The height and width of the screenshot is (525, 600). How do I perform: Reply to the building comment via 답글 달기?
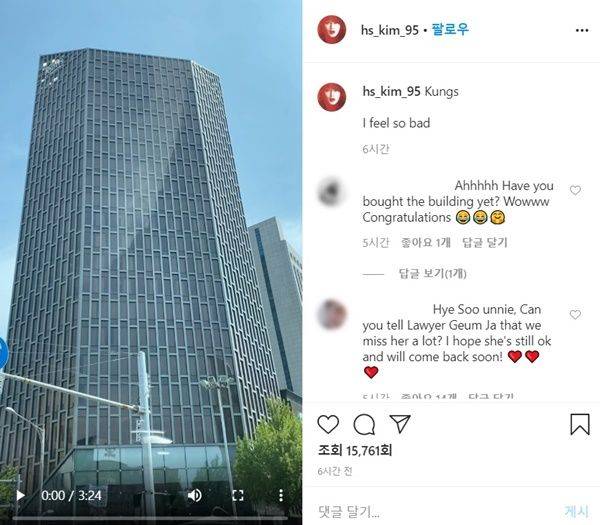coord(485,242)
